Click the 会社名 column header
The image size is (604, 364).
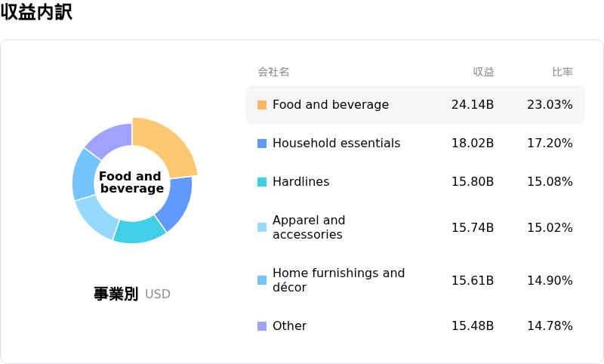(273, 72)
